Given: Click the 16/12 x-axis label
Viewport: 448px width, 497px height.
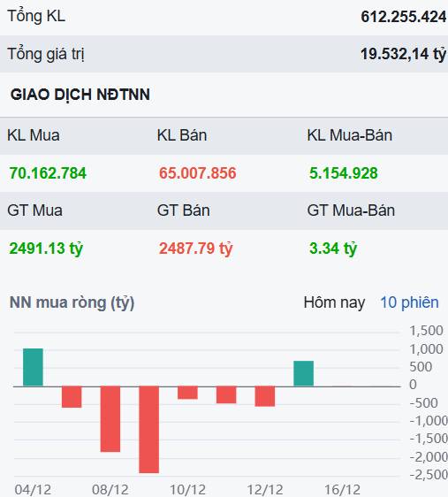Looking at the screenshot, I should pos(342,489).
